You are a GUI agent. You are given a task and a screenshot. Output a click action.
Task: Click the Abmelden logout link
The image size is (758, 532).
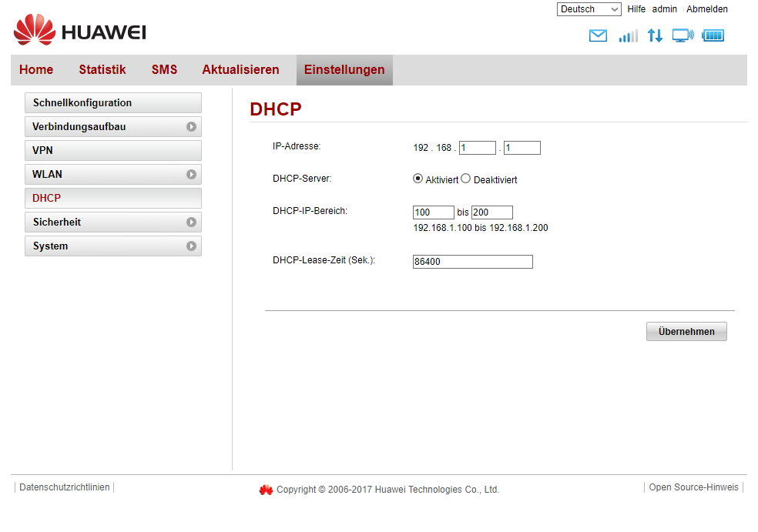coord(706,9)
